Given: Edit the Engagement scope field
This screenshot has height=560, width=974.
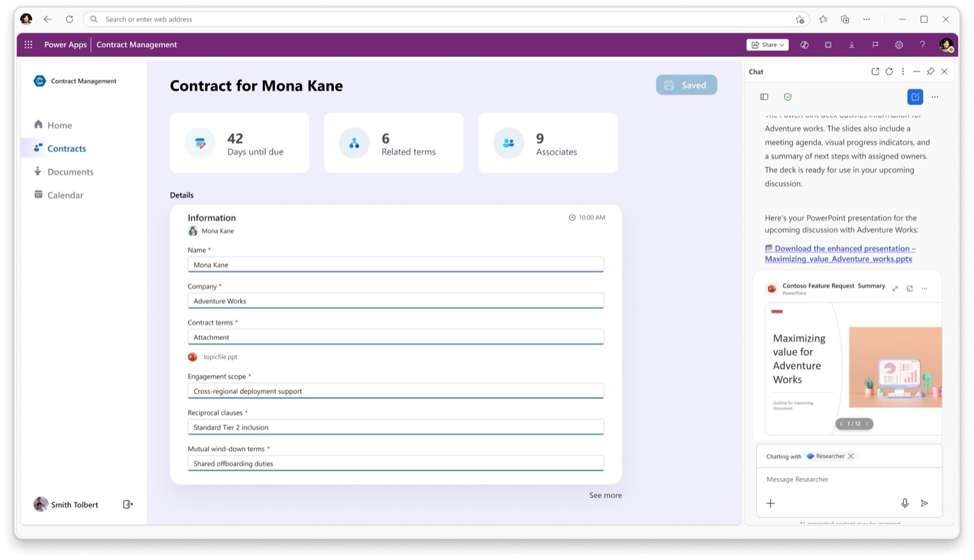Looking at the screenshot, I should point(396,391).
